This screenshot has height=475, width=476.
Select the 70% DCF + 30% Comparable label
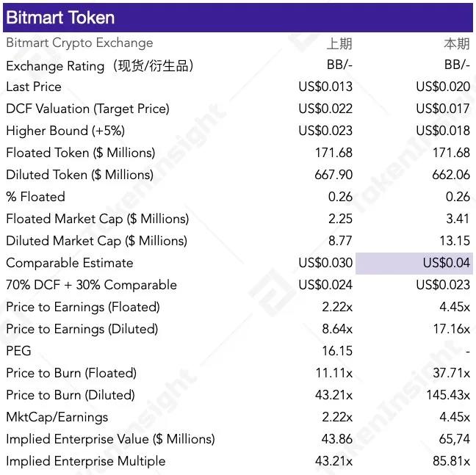tap(91, 285)
